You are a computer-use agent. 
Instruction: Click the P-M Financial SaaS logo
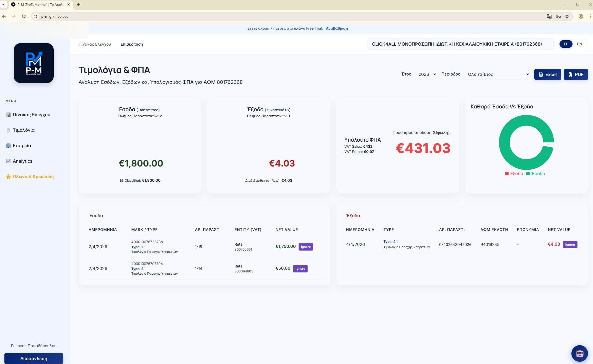[34, 63]
